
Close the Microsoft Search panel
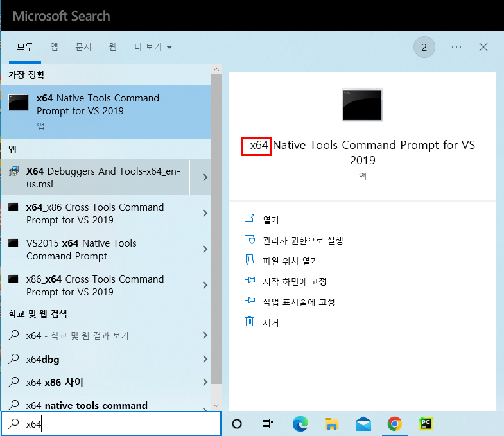pos(483,47)
